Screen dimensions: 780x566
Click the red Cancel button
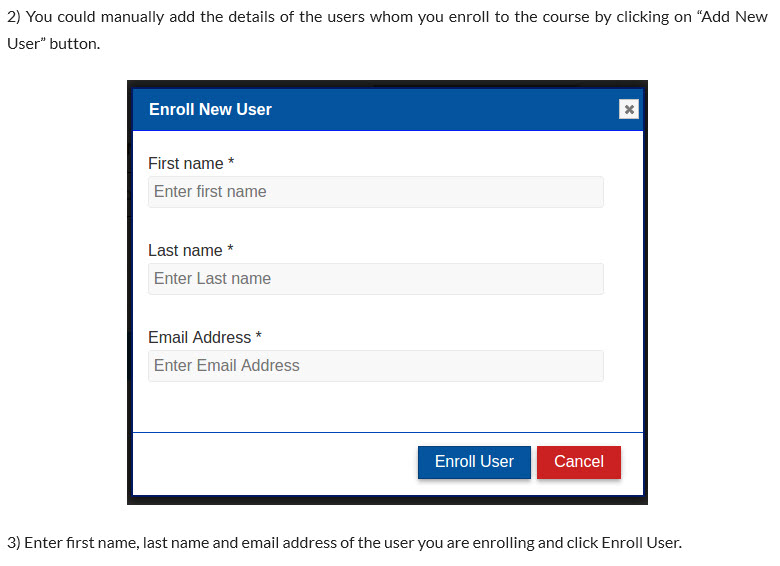point(579,462)
